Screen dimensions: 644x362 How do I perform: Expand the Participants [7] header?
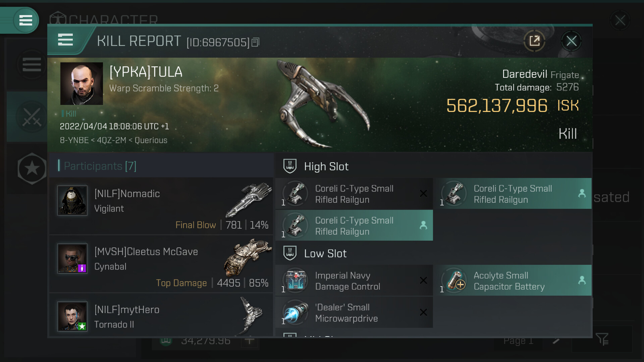(x=100, y=166)
